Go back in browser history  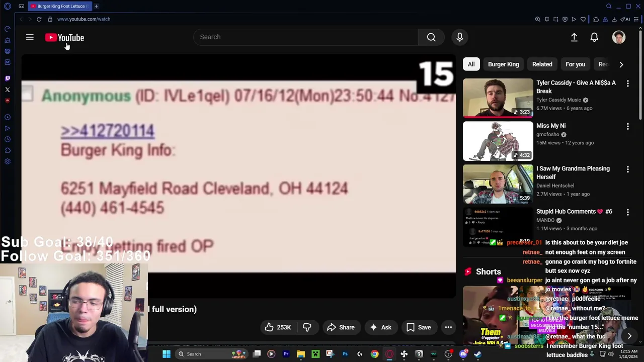pyautogui.click(x=21, y=19)
